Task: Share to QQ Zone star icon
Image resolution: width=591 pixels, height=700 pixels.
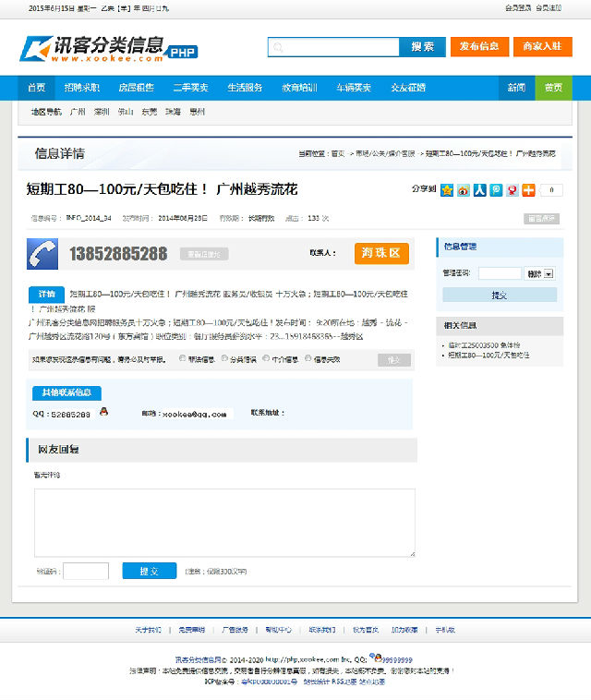Action: [x=447, y=190]
